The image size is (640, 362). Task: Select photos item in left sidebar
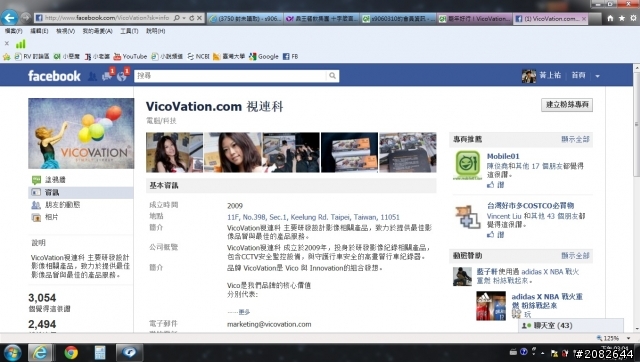point(51,217)
